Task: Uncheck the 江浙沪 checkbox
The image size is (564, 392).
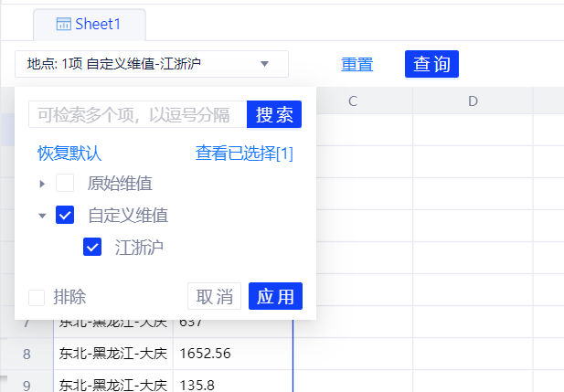Action: pyautogui.click(x=92, y=247)
